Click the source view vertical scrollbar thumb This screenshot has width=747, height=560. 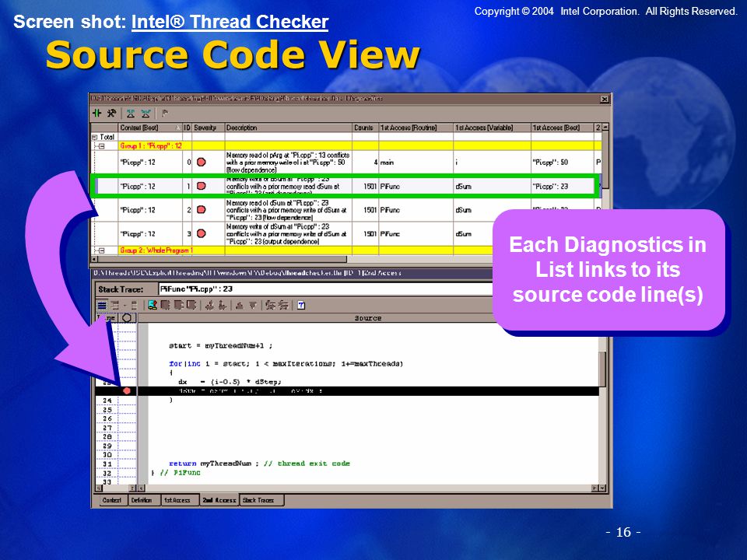click(x=602, y=369)
